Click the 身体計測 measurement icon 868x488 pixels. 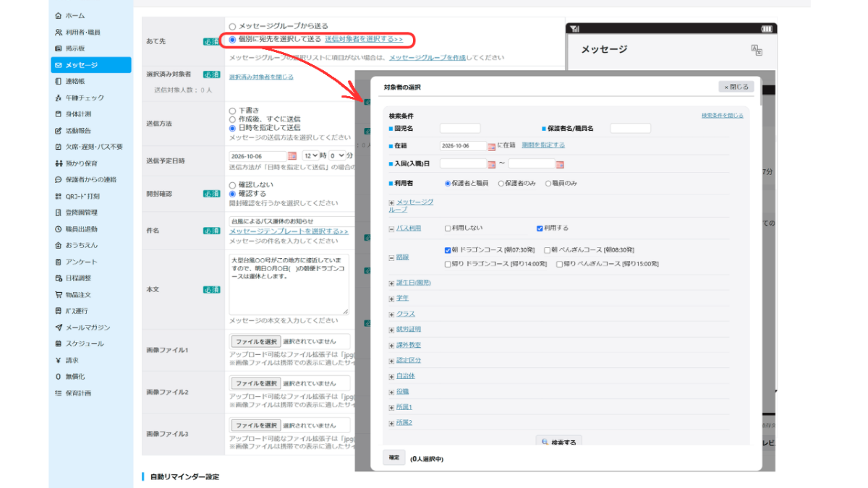pos(59,114)
